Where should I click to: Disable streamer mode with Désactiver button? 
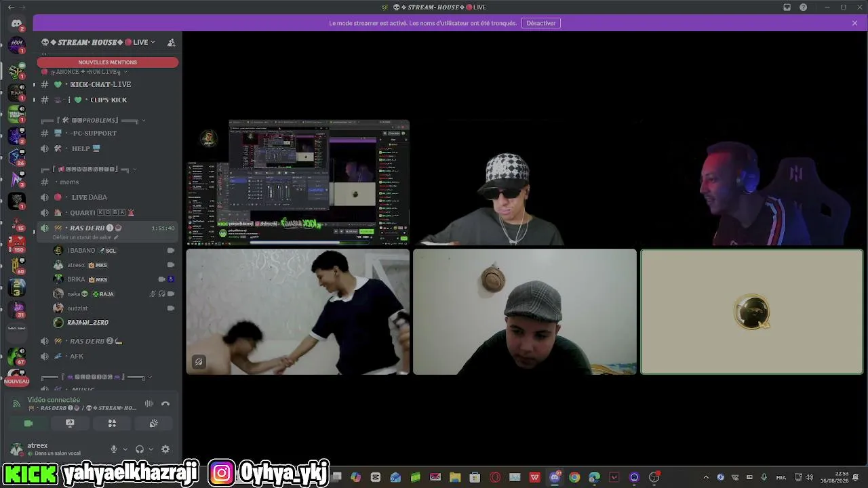pyautogui.click(x=541, y=23)
